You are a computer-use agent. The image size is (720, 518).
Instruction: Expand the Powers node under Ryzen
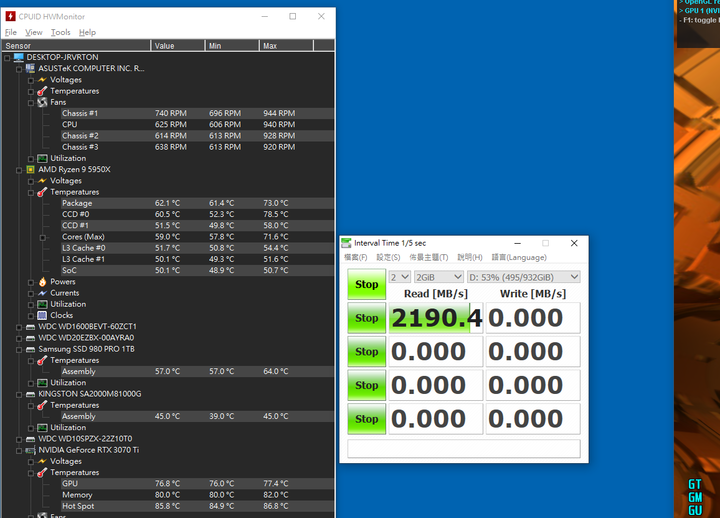pyautogui.click(x=31, y=282)
